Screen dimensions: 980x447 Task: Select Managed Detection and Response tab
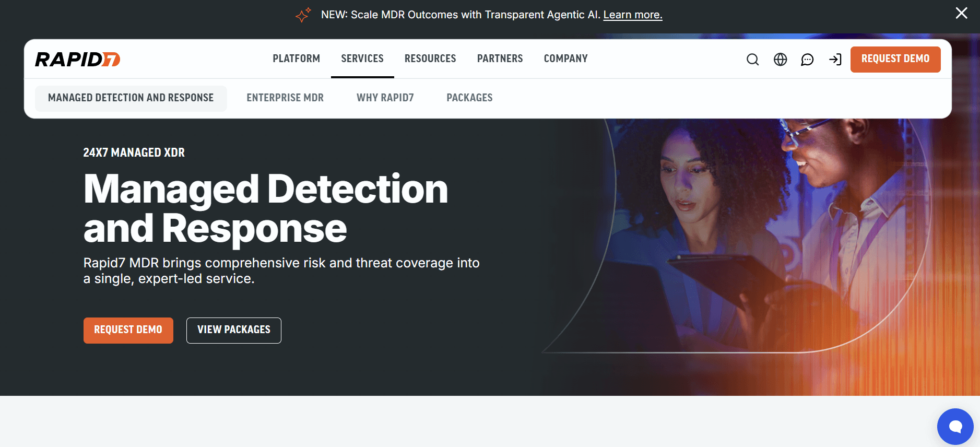click(131, 98)
